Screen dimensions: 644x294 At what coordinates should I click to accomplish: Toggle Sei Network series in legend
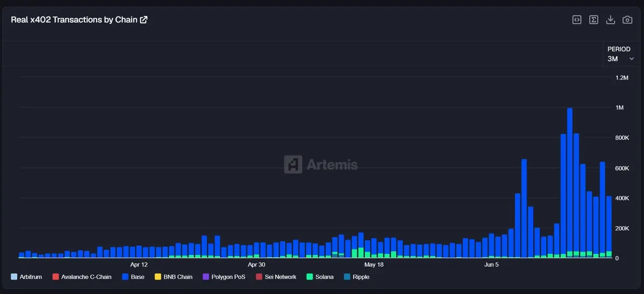click(x=276, y=277)
